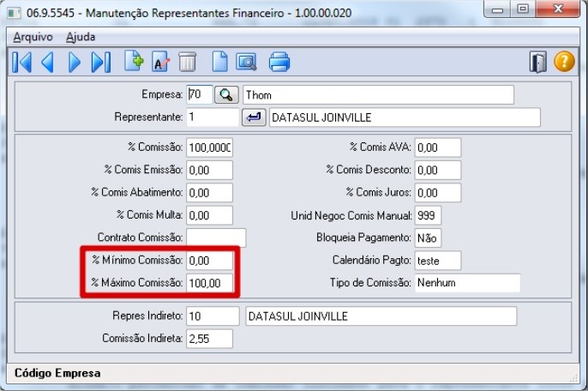The image size is (588, 391).
Task: Click the Bloqueia Pagamento field
Action: coord(428,238)
